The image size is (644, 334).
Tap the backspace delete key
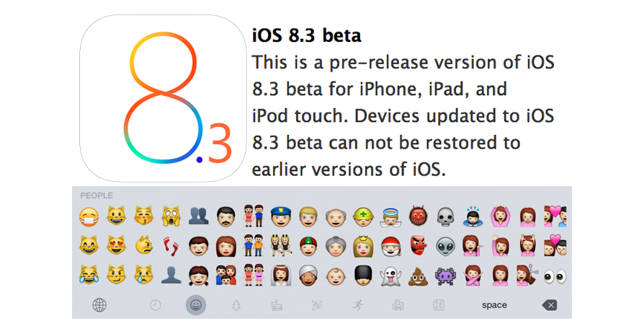click(x=550, y=305)
